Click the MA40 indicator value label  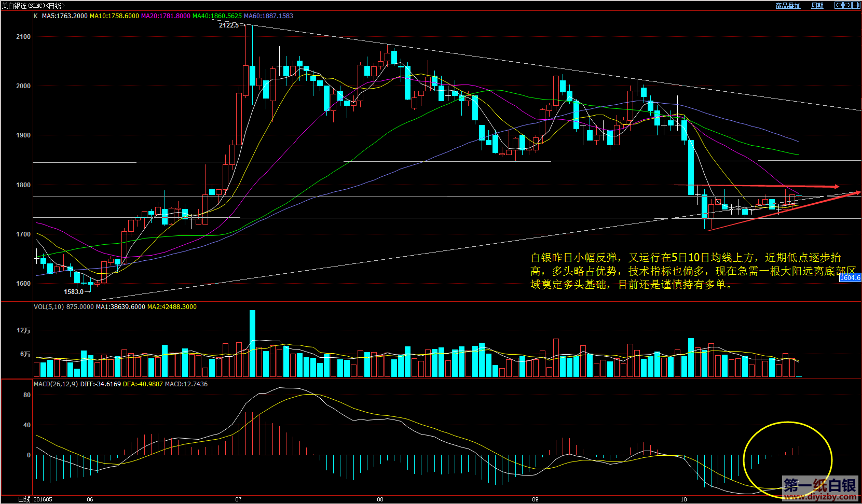coord(217,16)
